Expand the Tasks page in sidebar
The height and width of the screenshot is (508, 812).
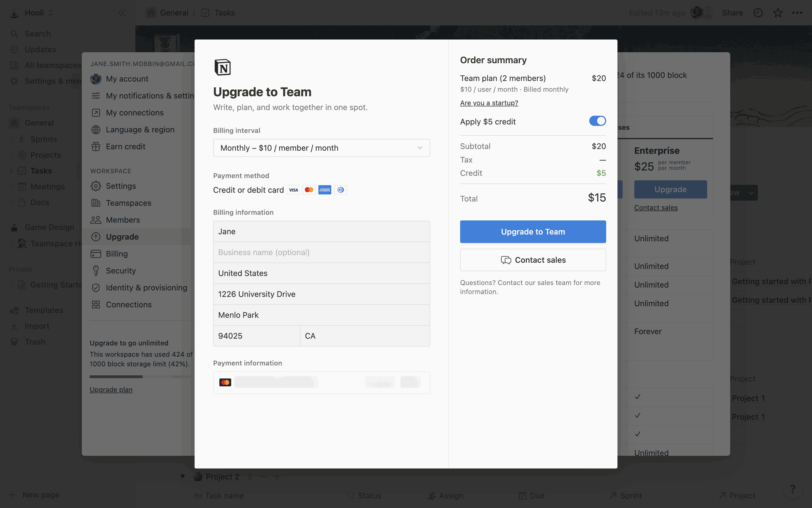click(11, 171)
